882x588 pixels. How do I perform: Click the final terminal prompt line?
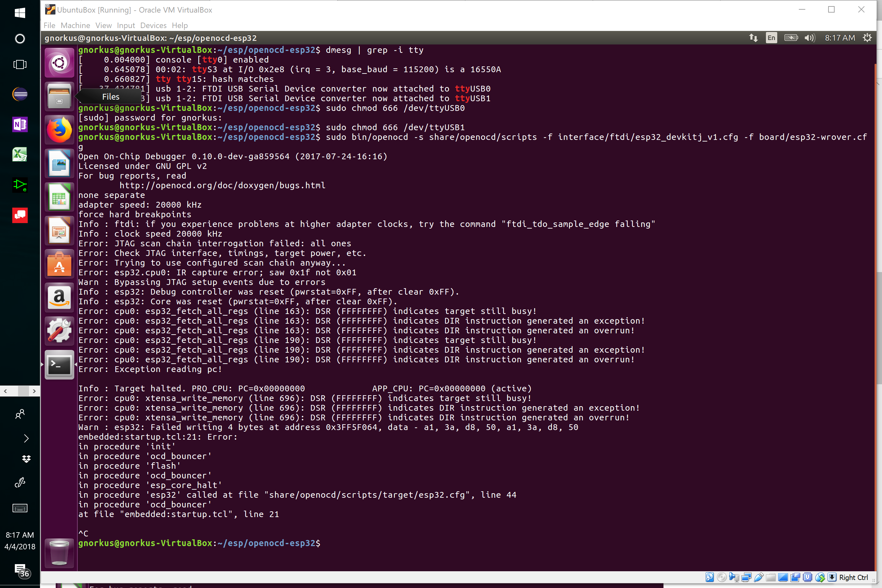tap(199, 543)
